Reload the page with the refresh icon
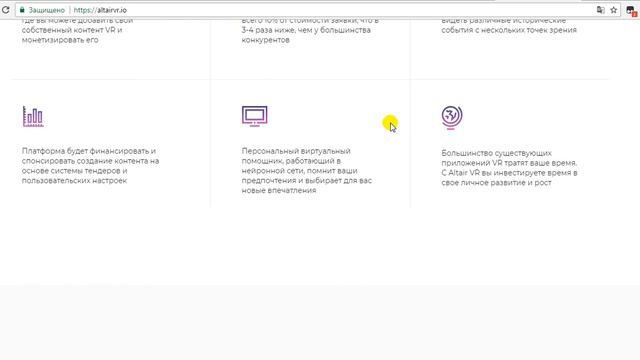 click(5, 10)
